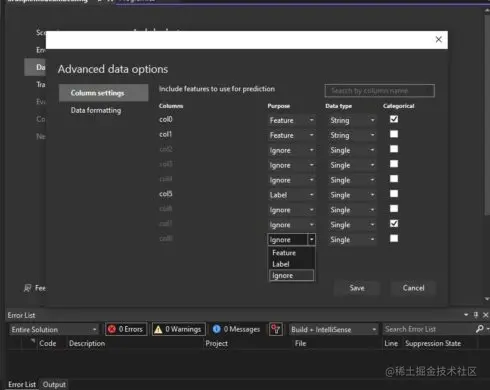490x390 pixels.
Task: Uncheck the Categorical checkbox for col7
Action: point(394,223)
